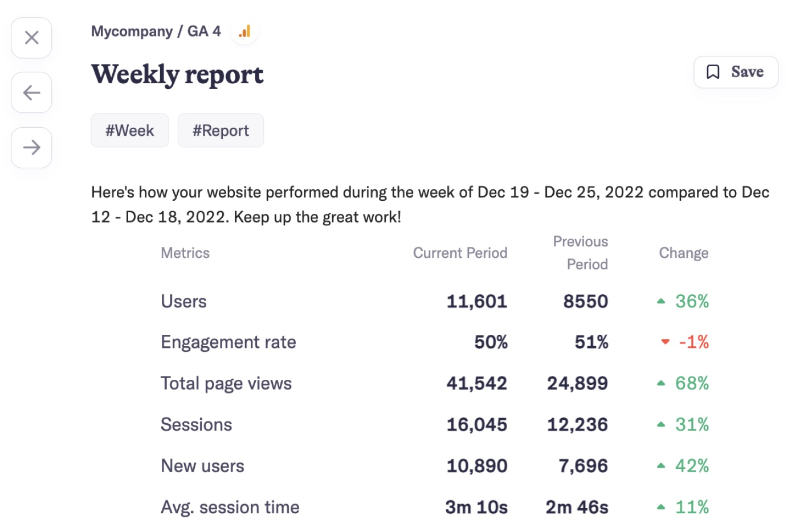The image size is (812, 531).
Task: Click the green up-arrow next to 36%
Action: 662,301
